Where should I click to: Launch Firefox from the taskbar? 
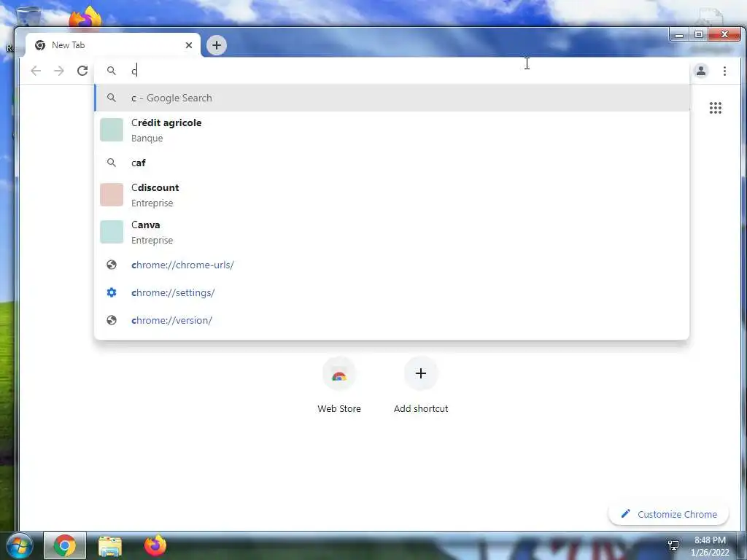(155, 545)
